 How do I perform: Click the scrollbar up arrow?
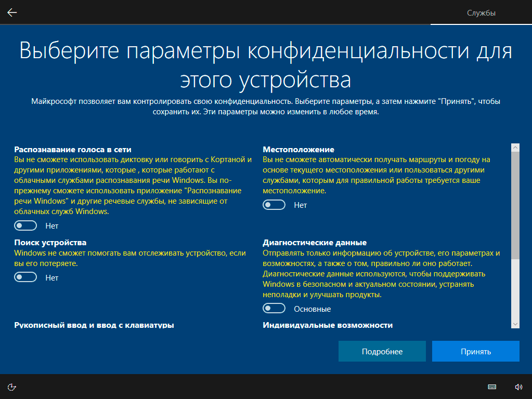515,148
